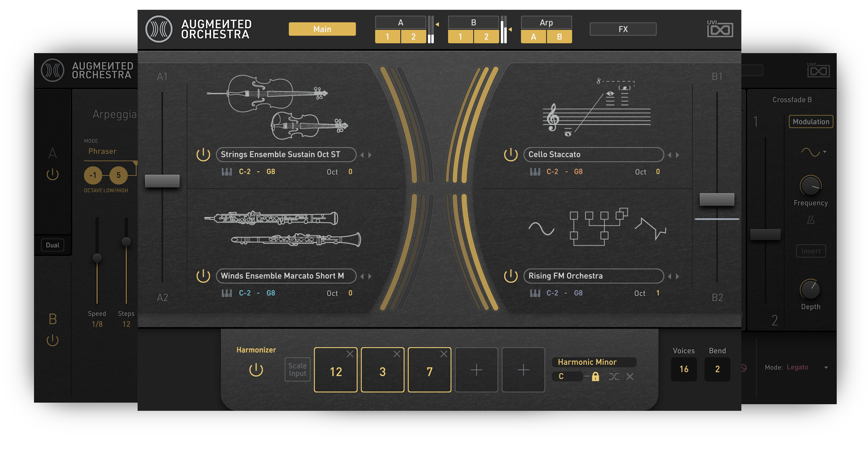Image resolution: width=868 pixels, height=453 pixels.
Task: Open the Phraser mode dropdown
Action: click(x=110, y=152)
